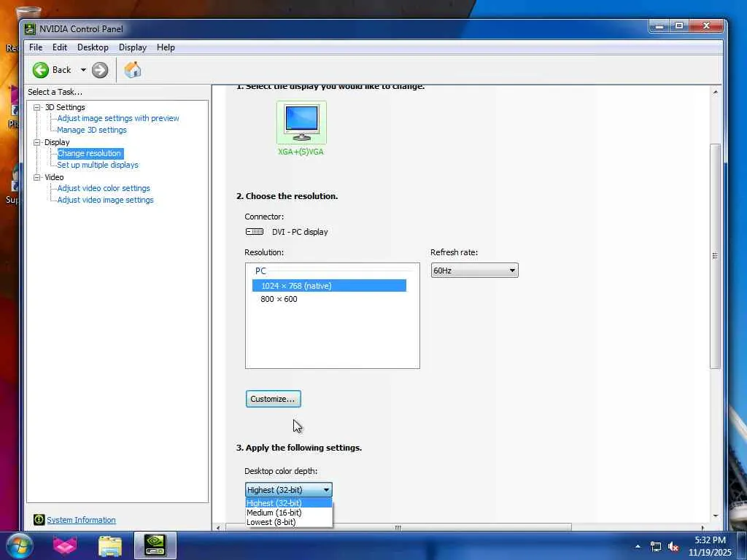Click the Forward arrow icon
Image resolution: width=747 pixels, height=560 pixels.
tap(99, 70)
